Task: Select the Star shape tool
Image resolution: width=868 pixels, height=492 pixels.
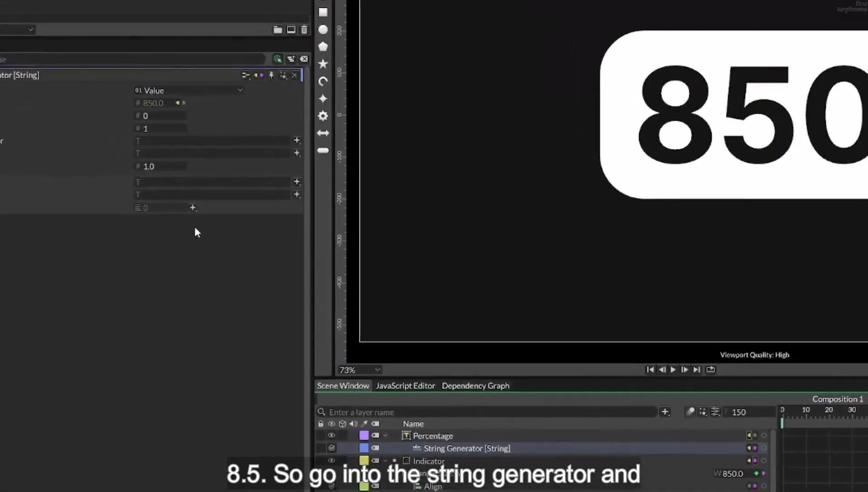Action: (x=323, y=64)
